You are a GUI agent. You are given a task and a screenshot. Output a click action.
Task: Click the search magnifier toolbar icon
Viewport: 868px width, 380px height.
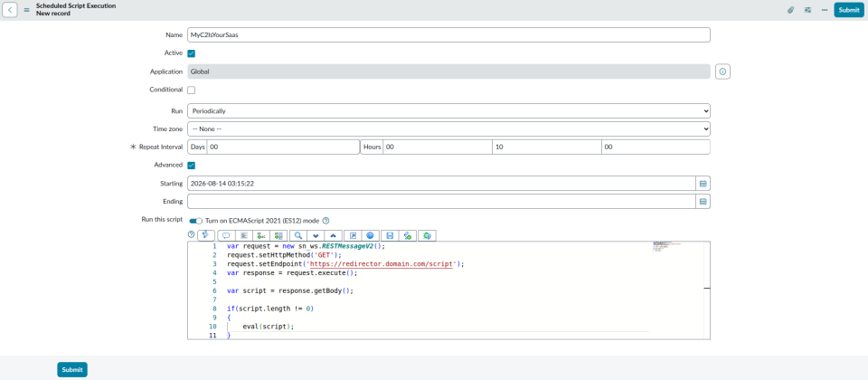(x=297, y=235)
